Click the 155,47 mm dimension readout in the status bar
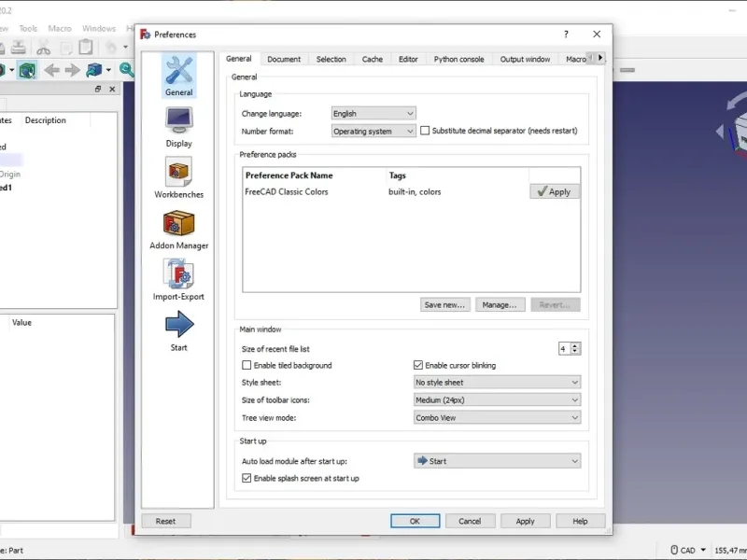Viewport: 747px width, 560px height. pos(730,551)
